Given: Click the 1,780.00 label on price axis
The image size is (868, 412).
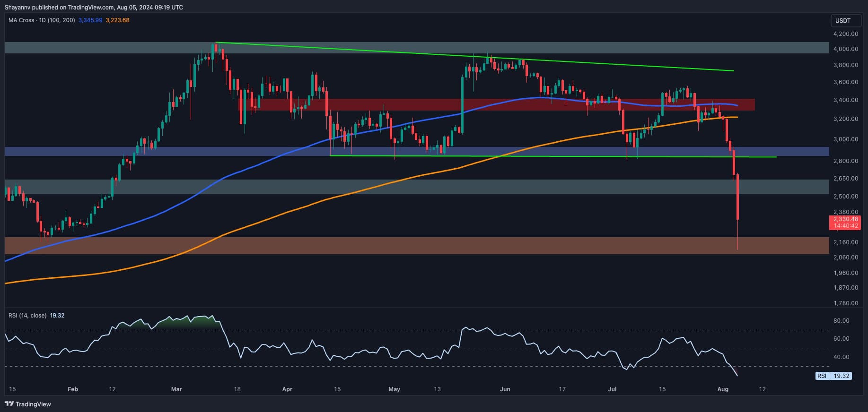Looking at the screenshot, I should [x=845, y=303].
